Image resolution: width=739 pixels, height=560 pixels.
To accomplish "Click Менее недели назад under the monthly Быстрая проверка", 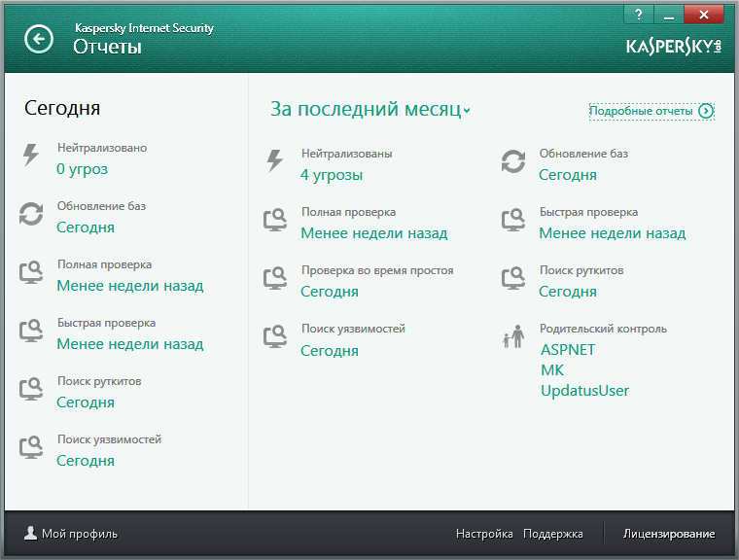I will point(613,233).
